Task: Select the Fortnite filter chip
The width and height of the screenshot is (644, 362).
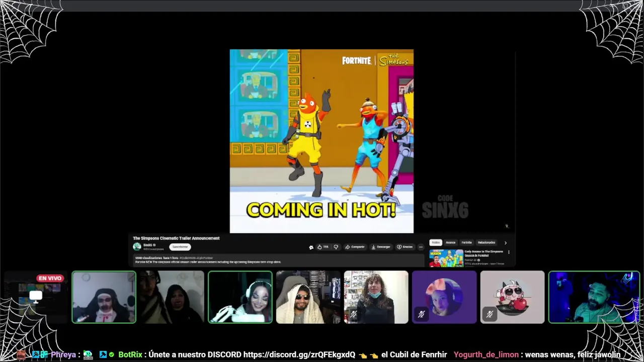Action: 467,242
